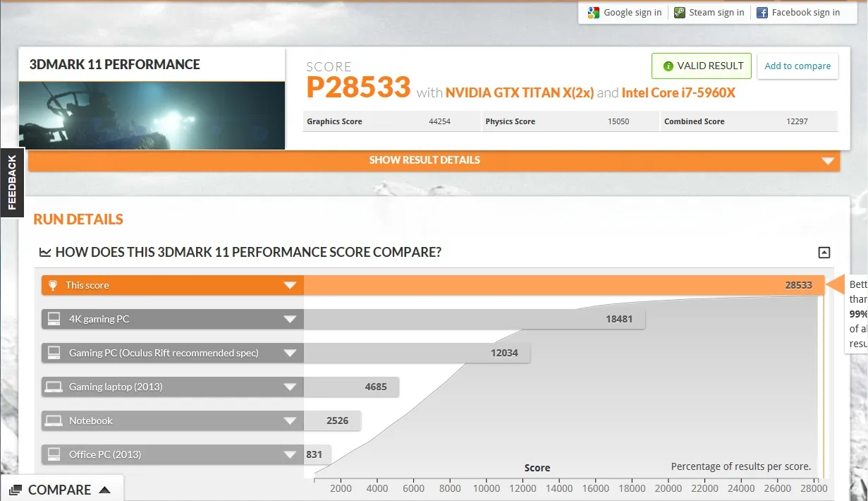Click the Google sign in icon
This screenshot has height=501, width=868.
(x=594, y=12)
